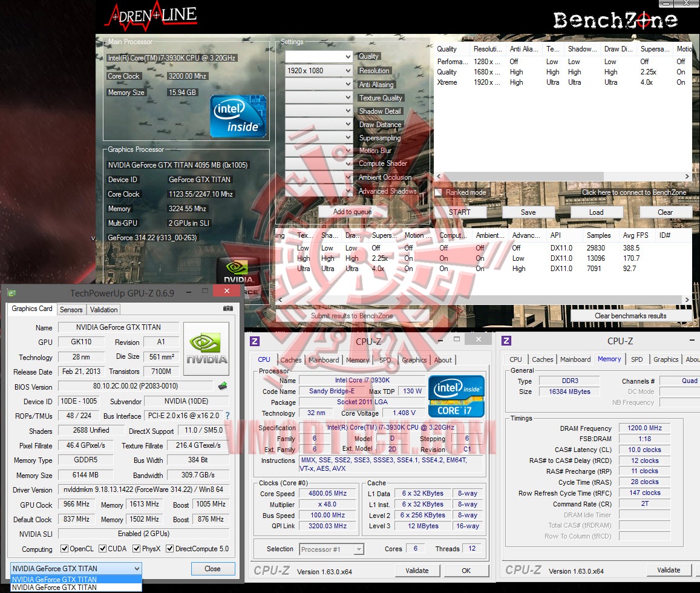
Task: Click the Samples column header
Action: (x=599, y=235)
